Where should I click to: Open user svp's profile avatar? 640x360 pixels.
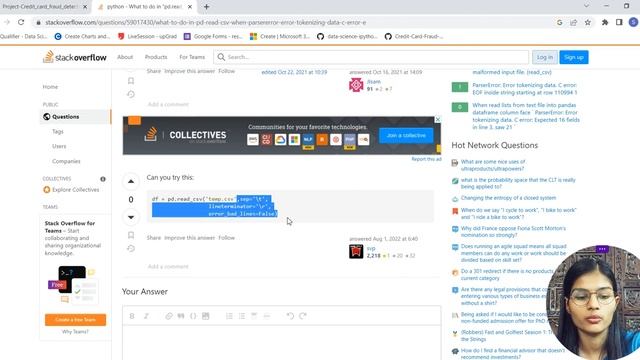356,251
